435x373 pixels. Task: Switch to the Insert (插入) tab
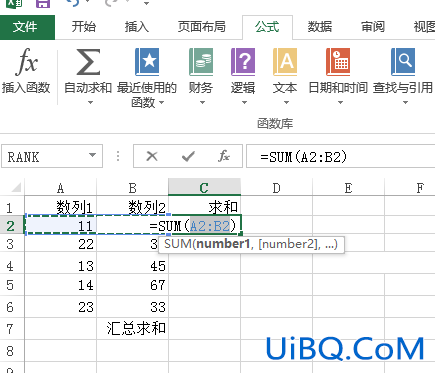[x=136, y=27]
